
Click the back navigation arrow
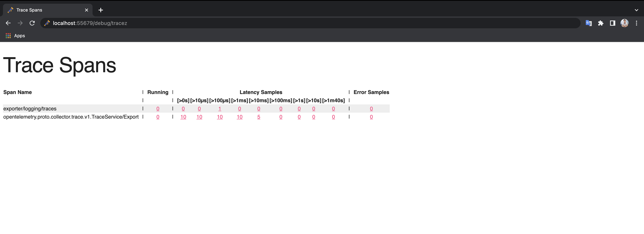tap(8, 23)
